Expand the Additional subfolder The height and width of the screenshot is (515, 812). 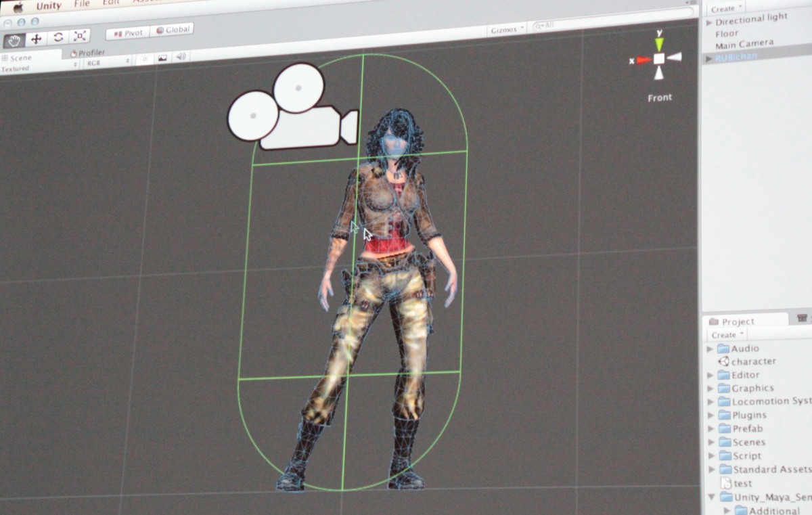pos(727,510)
